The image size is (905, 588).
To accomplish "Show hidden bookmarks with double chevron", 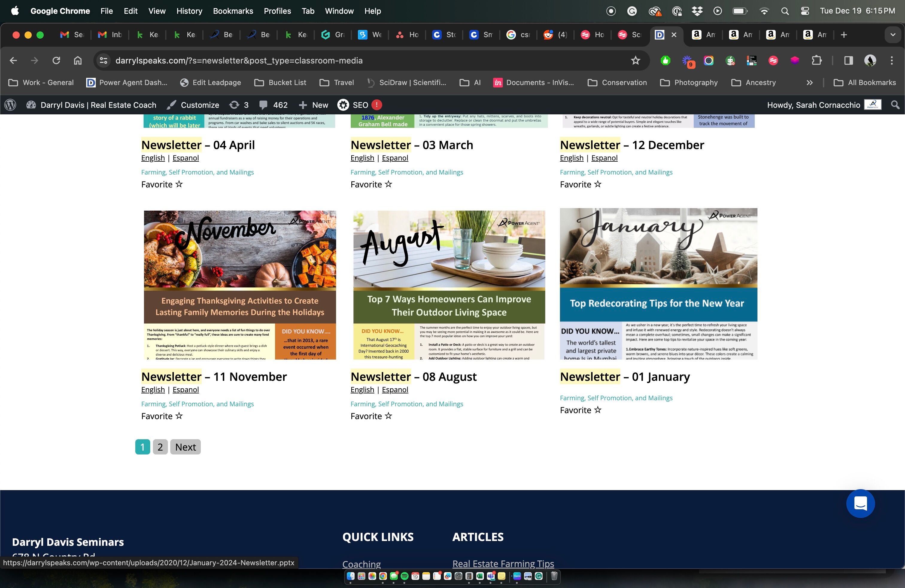I will click(x=810, y=83).
